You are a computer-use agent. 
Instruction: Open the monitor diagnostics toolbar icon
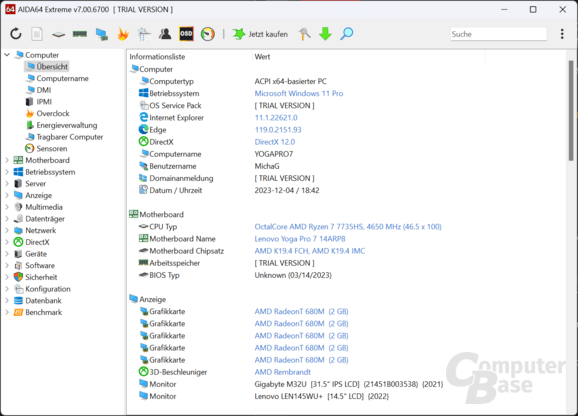pyautogui.click(x=101, y=34)
